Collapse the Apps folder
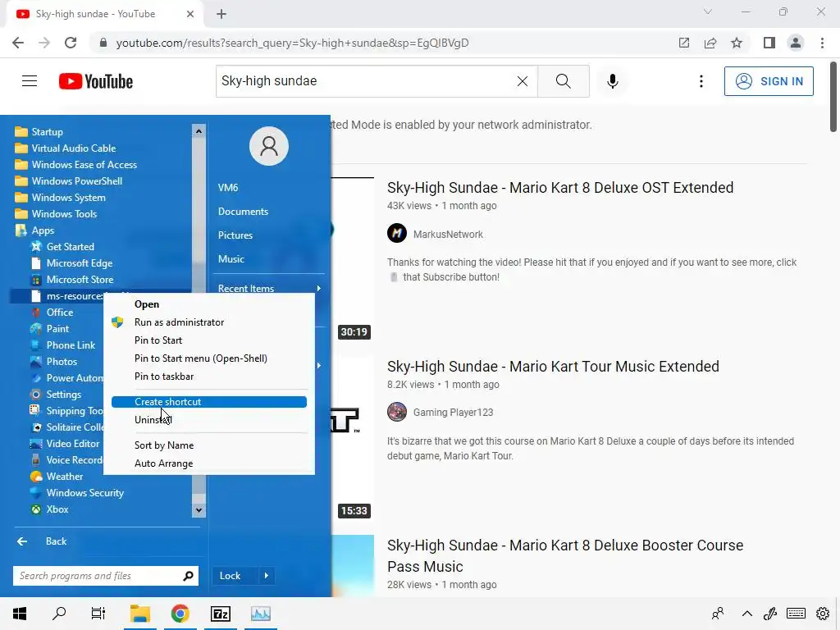Viewport: 840px width, 630px height. point(43,231)
